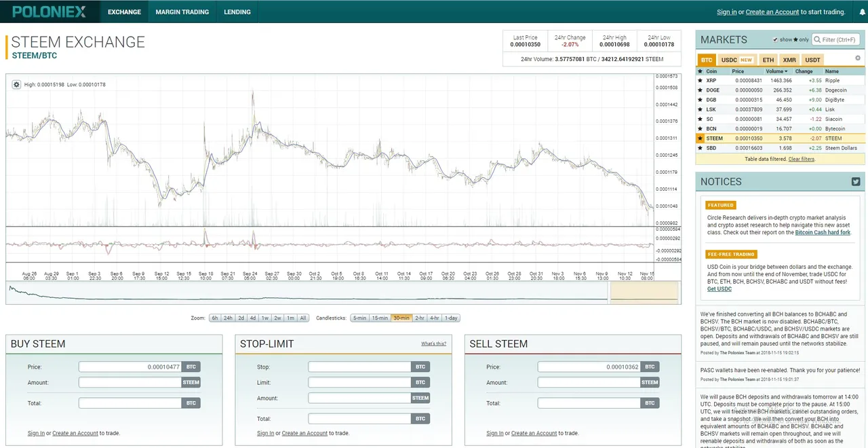Screen dimensions: 868x448
Task: Select Siacoin SC market row
Action: [x=780, y=119]
